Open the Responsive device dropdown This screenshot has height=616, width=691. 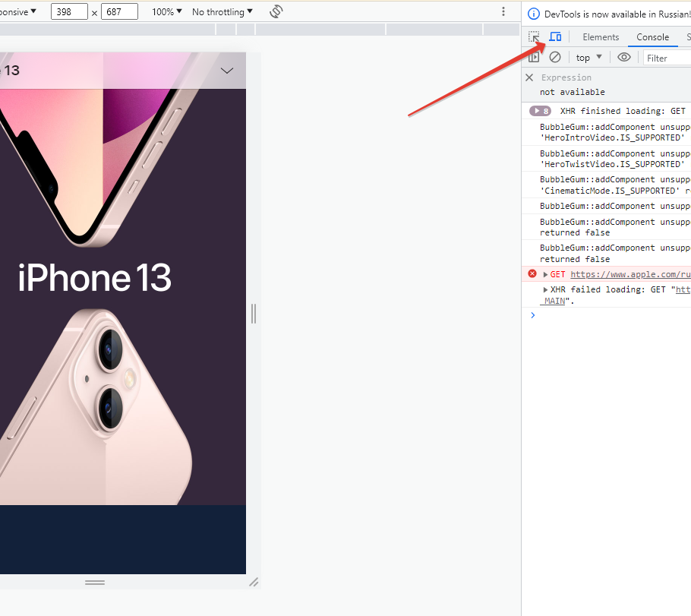pos(17,12)
